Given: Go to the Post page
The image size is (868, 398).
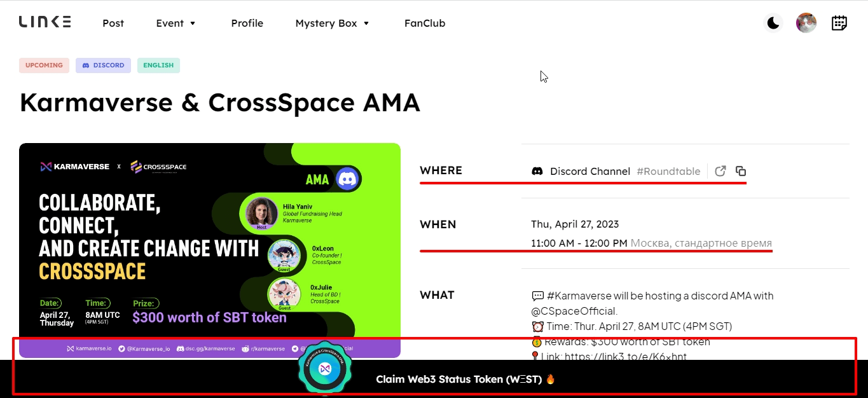Looking at the screenshot, I should click(113, 24).
